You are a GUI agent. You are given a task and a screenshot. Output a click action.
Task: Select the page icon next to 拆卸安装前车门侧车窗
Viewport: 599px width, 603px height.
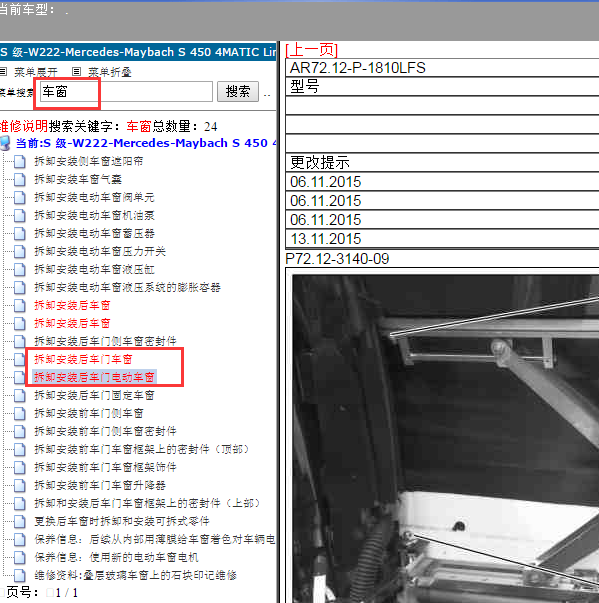20,413
